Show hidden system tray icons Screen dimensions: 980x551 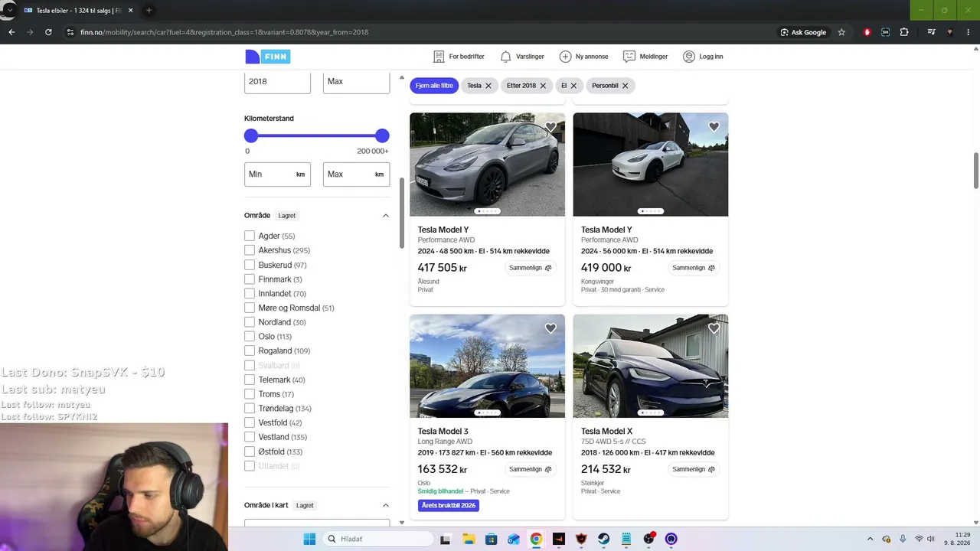(870, 539)
